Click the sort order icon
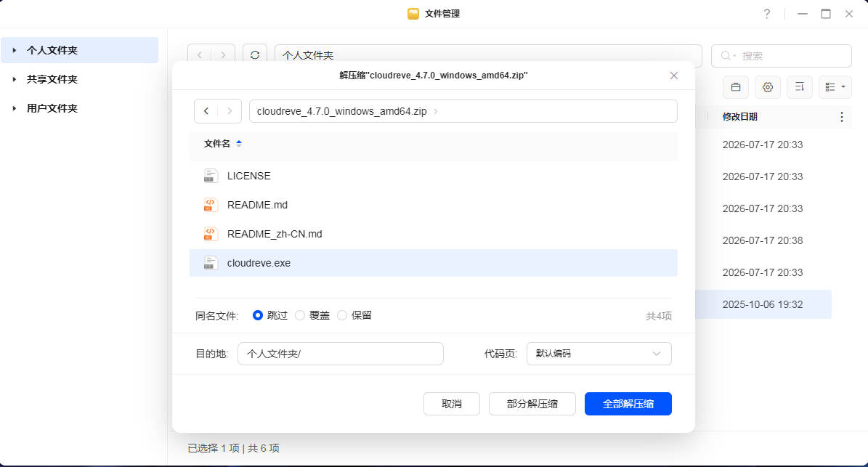The height and width of the screenshot is (467, 868). 799,87
